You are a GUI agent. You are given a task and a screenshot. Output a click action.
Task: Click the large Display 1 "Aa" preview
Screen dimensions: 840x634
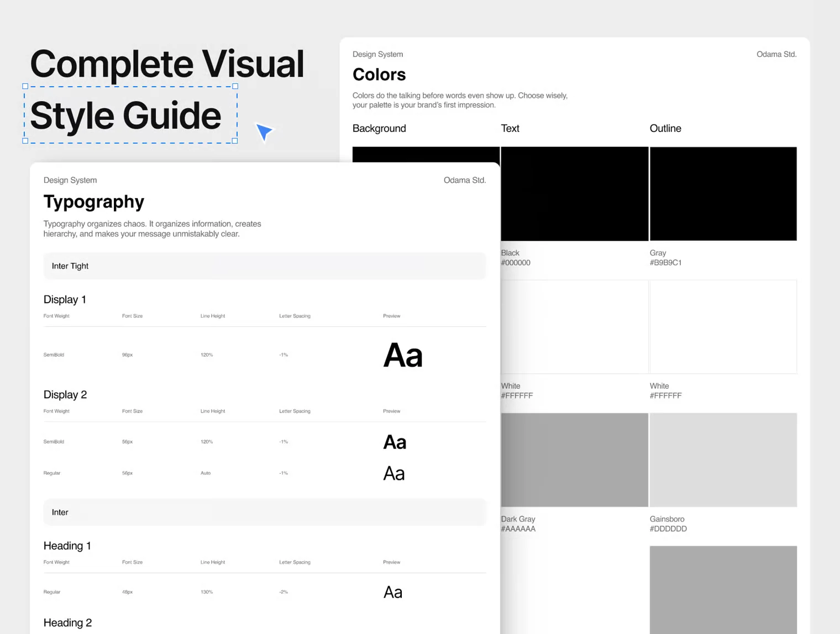click(403, 355)
